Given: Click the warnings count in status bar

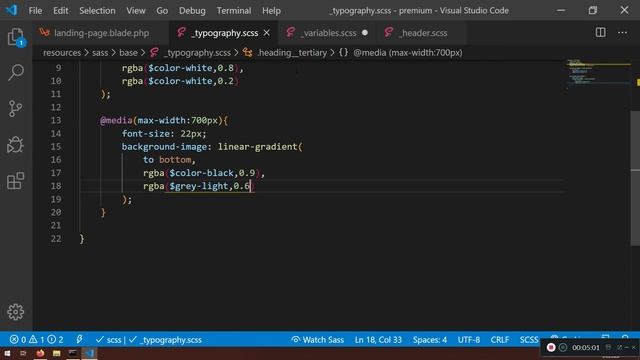Looking at the screenshot, I should point(36,340).
